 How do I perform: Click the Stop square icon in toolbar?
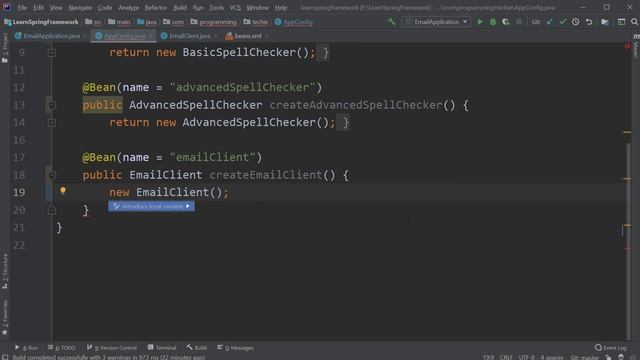tap(519, 22)
